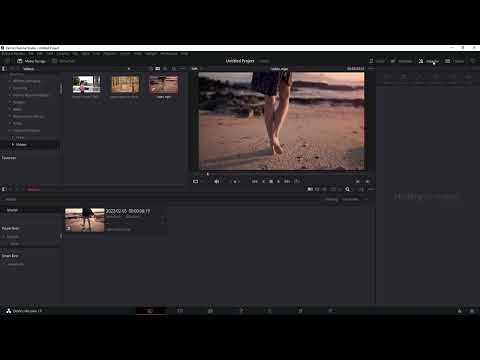The width and height of the screenshot is (480, 360).
Task: Open the Fairlight page icon
Action: click(x=300, y=311)
